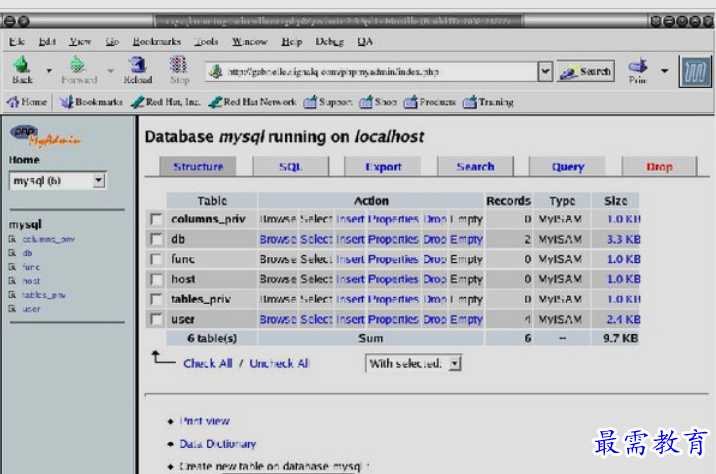Open the Help menu
This screenshot has height=474, width=716.
click(292, 42)
